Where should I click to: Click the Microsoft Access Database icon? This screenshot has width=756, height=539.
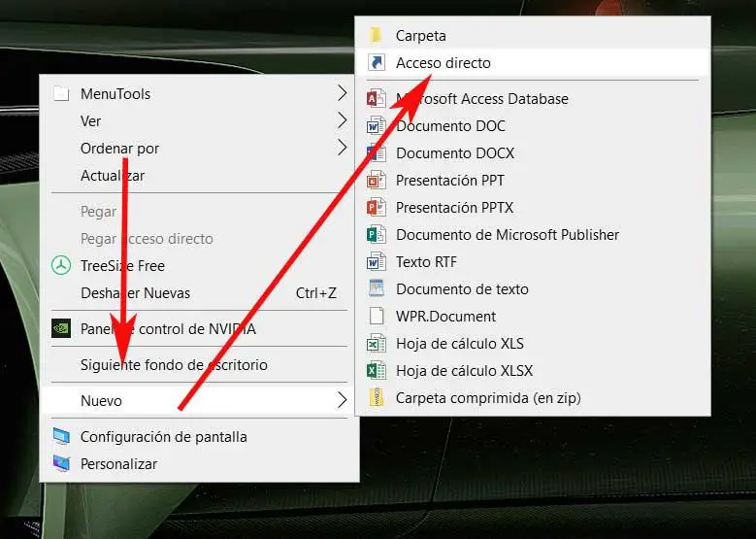click(x=377, y=98)
